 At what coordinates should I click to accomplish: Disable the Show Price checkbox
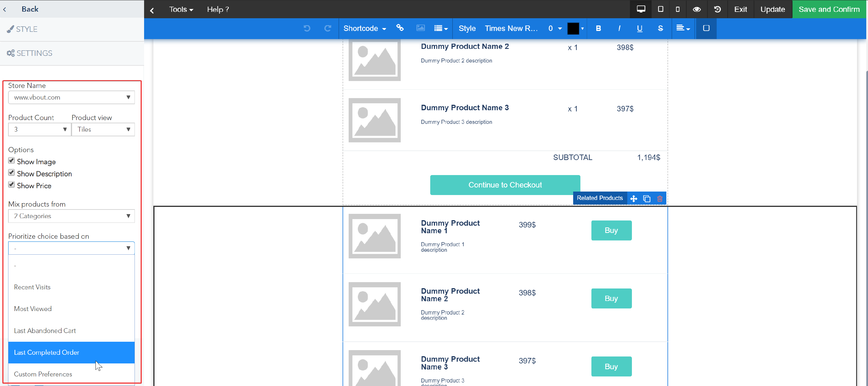pyautogui.click(x=12, y=184)
